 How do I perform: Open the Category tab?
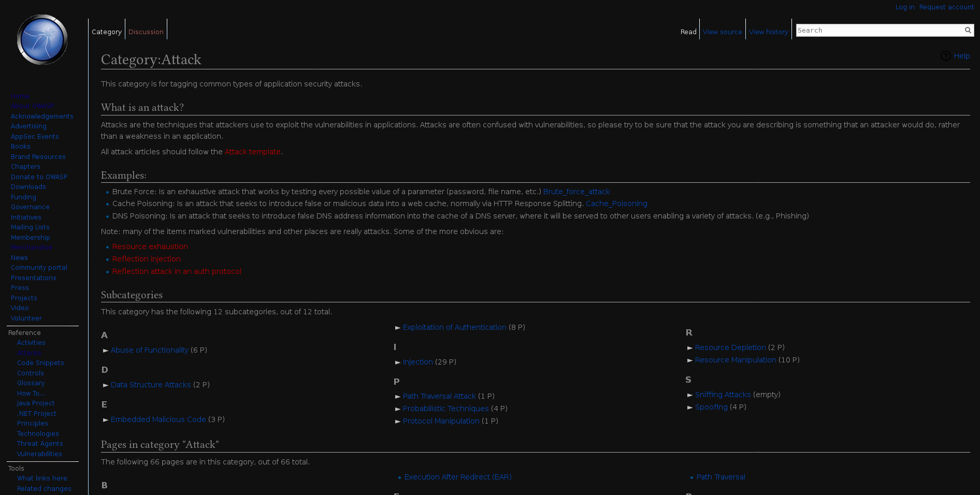(107, 32)
